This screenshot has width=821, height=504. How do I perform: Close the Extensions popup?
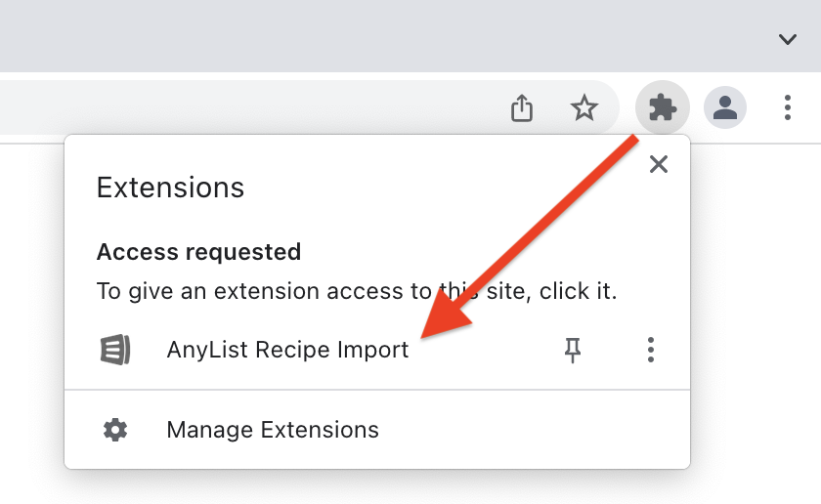coord(659,164)
